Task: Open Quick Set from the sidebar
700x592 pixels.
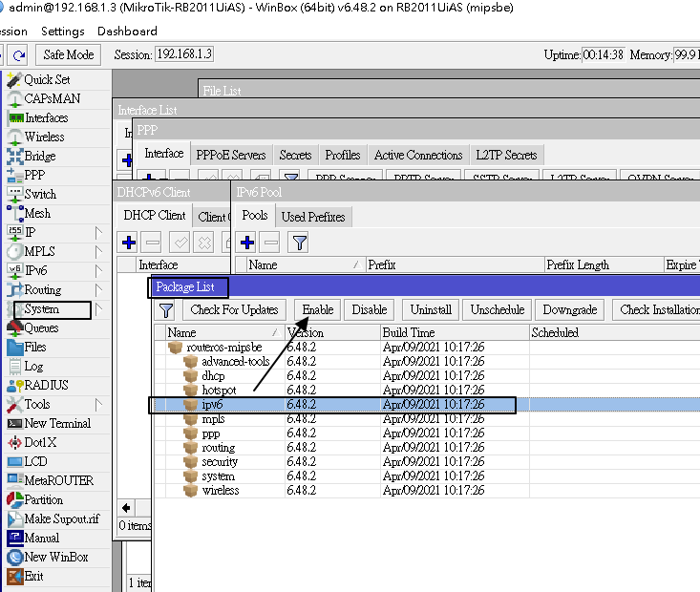Action: pyautogui.click(x=47, y=79)
